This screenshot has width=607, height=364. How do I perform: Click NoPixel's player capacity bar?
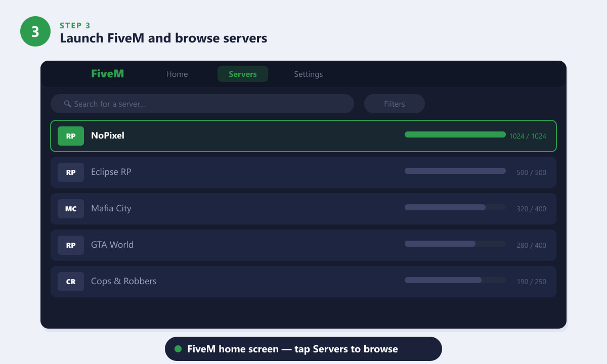(455, 134)
